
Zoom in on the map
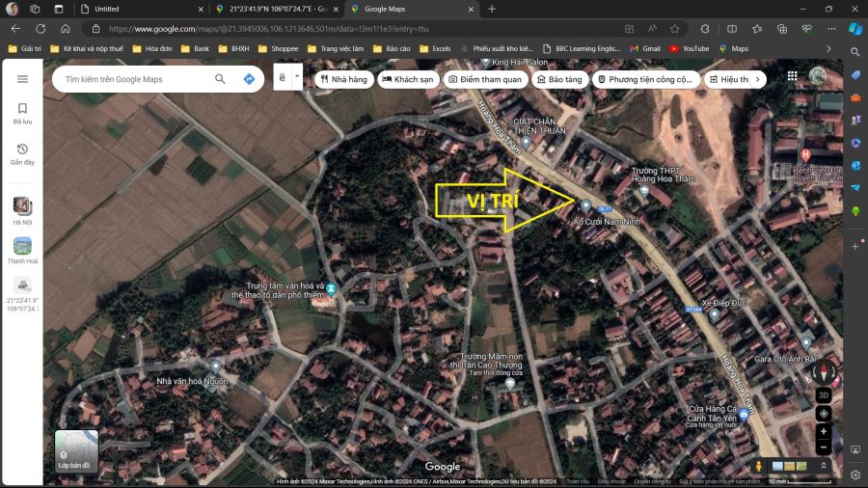coord(823,432)
